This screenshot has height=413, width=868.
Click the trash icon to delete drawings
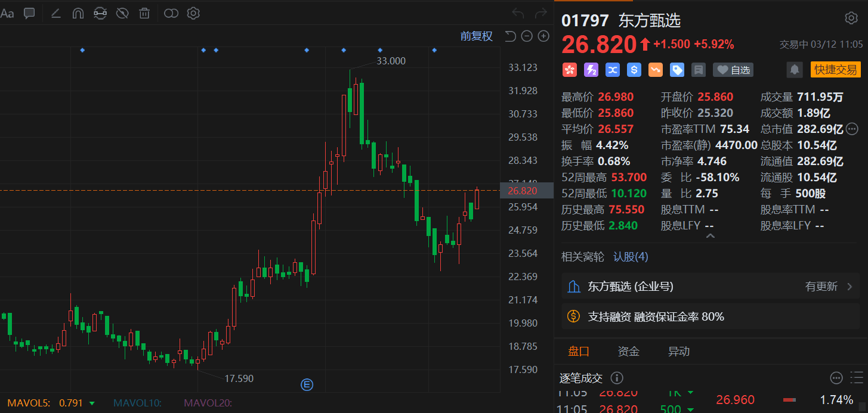144,13
